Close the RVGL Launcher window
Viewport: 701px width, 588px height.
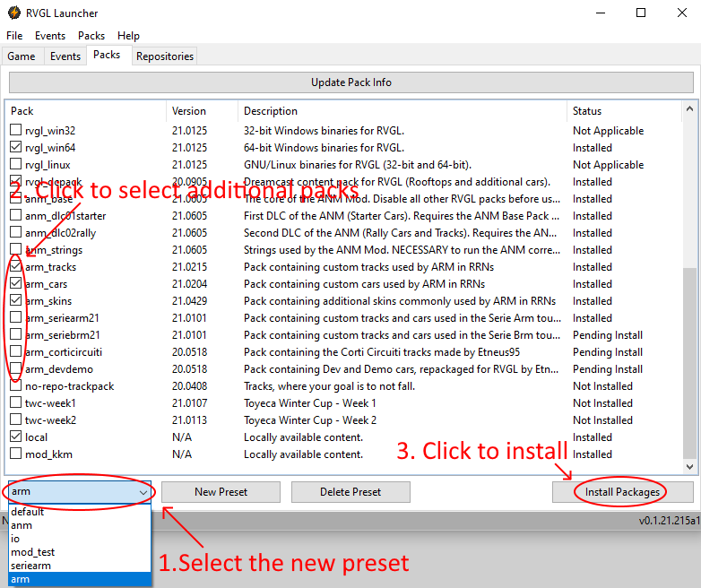682,13
